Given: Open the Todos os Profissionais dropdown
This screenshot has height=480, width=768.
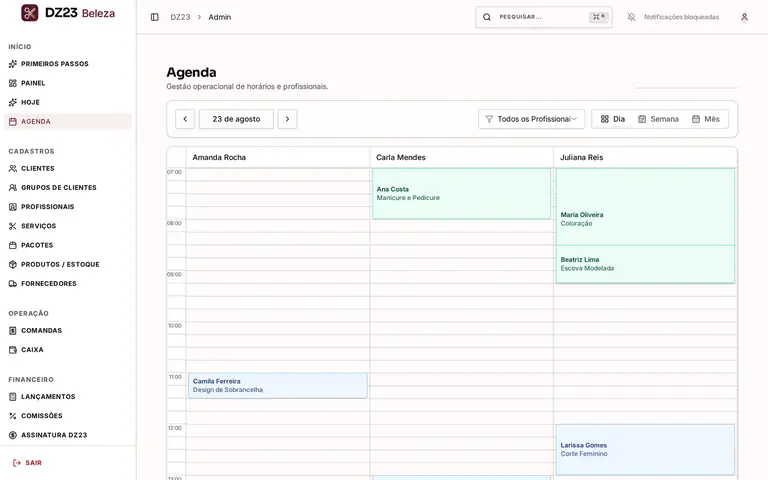Looking at the screenshot, I should 531,119.
